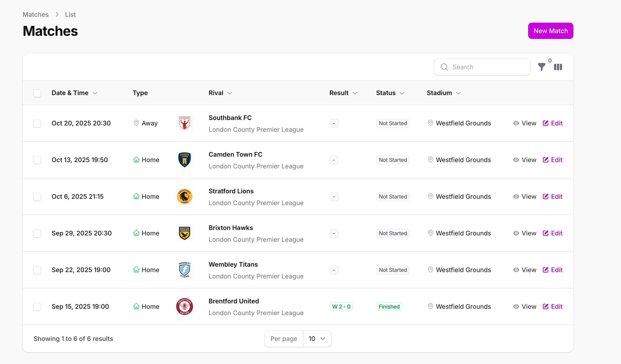Screen dimensions: 621x364
Task: Check the Oct 20 Southbank FC row
Action: click(37, 123)
